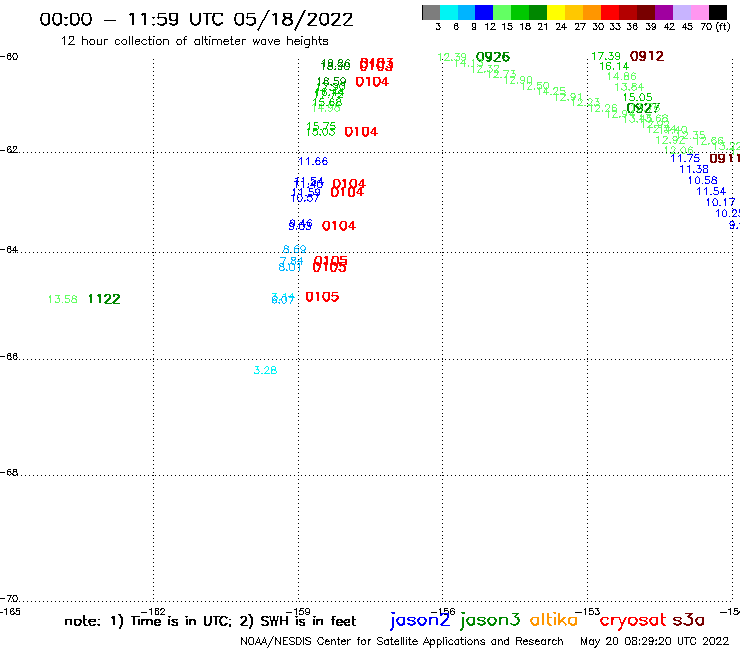Select "NOAA/NESDIS Center for Satellite Applications and Research" credit

(402, 642)
